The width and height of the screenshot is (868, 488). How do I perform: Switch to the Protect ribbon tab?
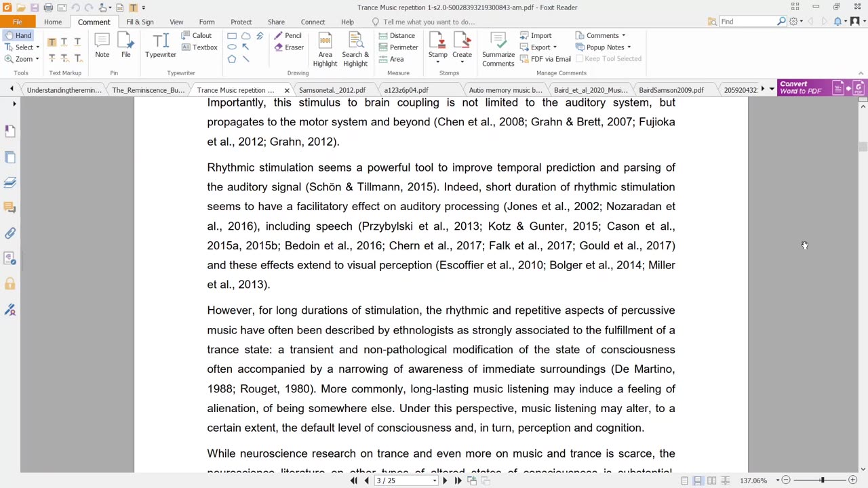point(241,22)
